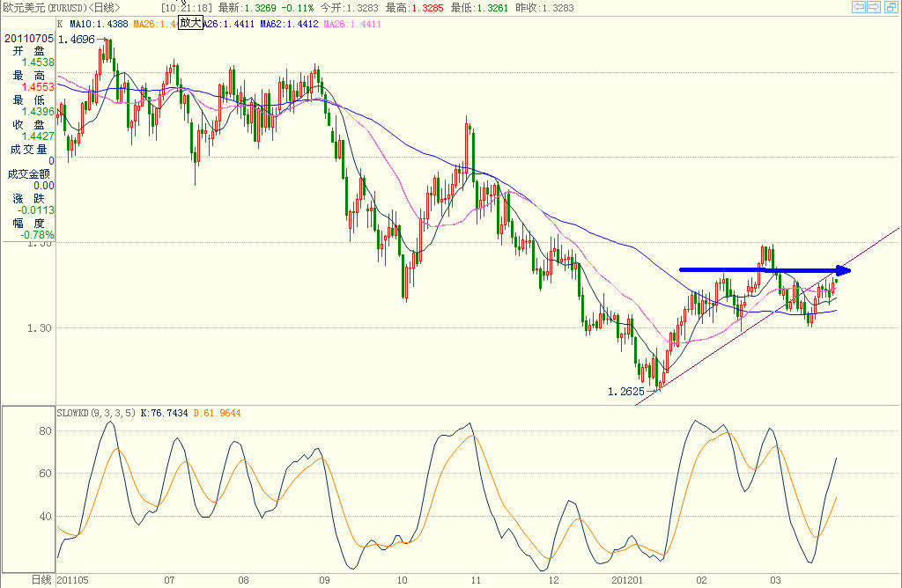Click the left arrow navigation icon

(858, 7)
